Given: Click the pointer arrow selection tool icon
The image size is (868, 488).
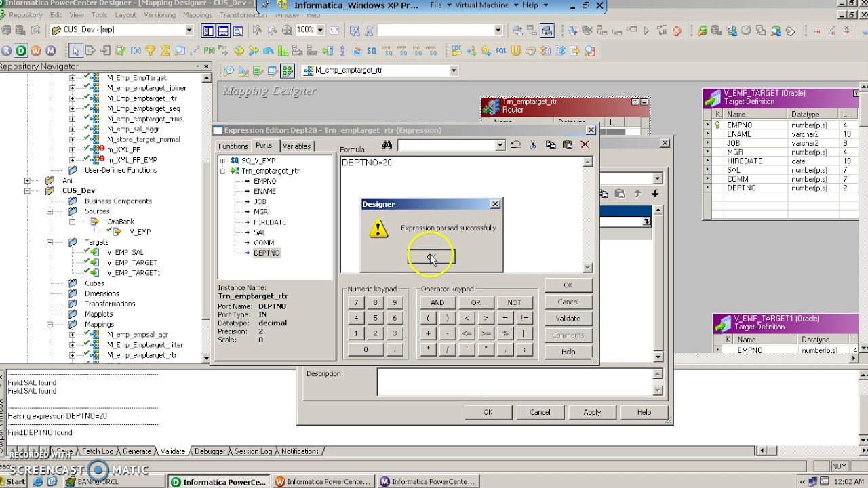Looking at the screenshot, I should point(75,50).
